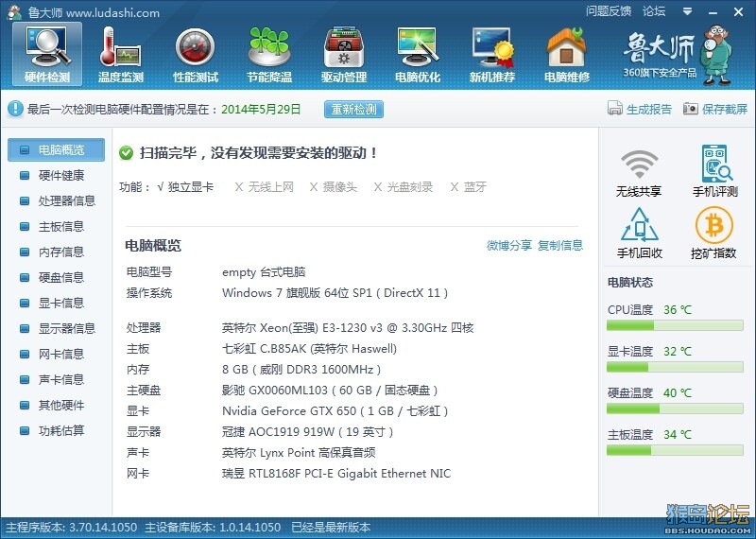The height and width of the screenshot is (539, 756).
Task: Click the 挖矿指数 bitcoin icon
Action: click(714, 225)
